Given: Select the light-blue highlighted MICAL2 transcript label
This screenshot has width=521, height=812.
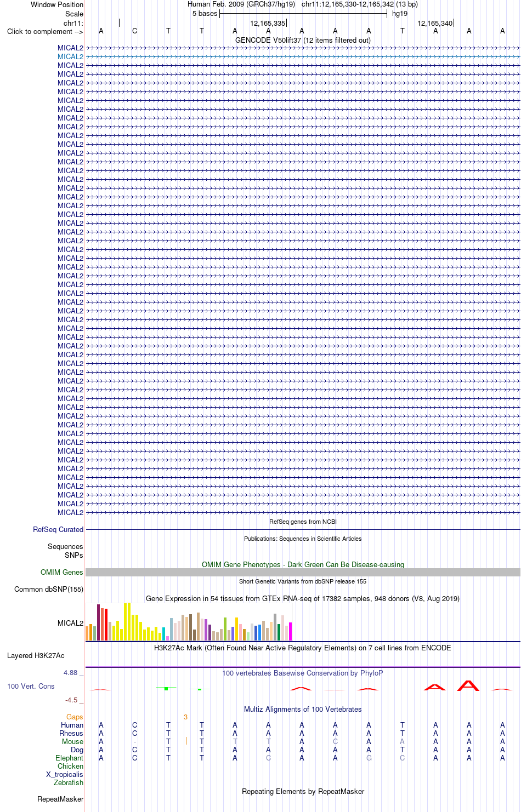Looking at the screenshot, I should [x=70, y=56].
